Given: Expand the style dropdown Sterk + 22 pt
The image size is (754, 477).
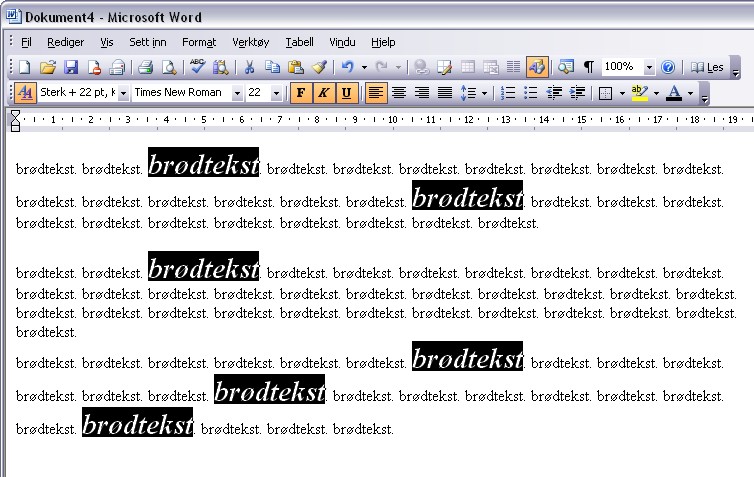Looking at the screenshot, I should (x=123, y=93).
